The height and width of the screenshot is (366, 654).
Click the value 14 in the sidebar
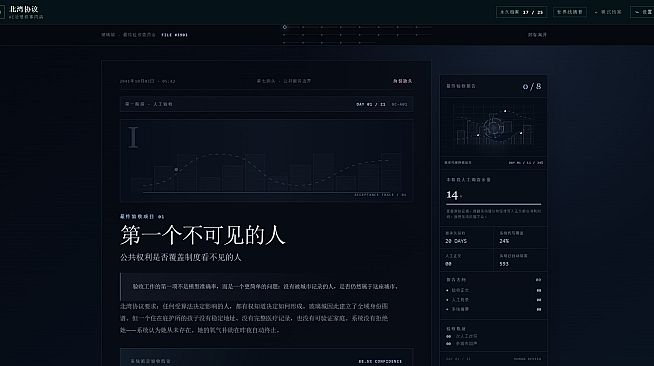point(453,195)
